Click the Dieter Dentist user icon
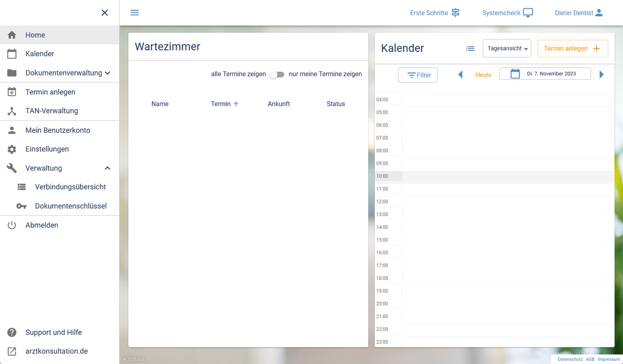The height and width of the screenshot is (364, 623). tap(599, 13)
